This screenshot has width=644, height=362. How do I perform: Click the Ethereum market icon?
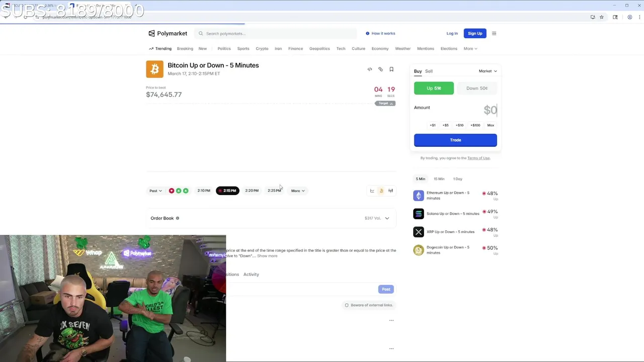pyautogui.click(x=419, y=195)
